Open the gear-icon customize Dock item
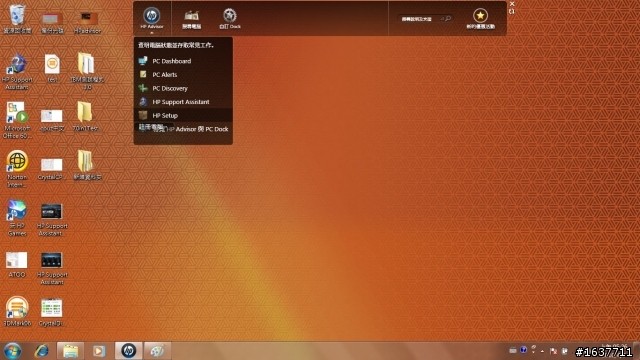This screenshot has width=640, height=360. [230, 18]
